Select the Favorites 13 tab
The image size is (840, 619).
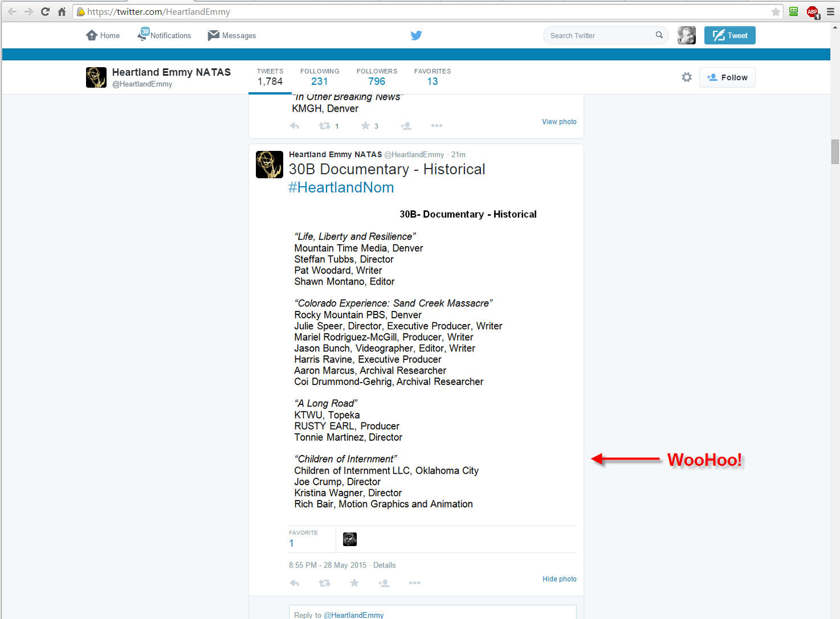pyautogui.click(x=433, y=77)
